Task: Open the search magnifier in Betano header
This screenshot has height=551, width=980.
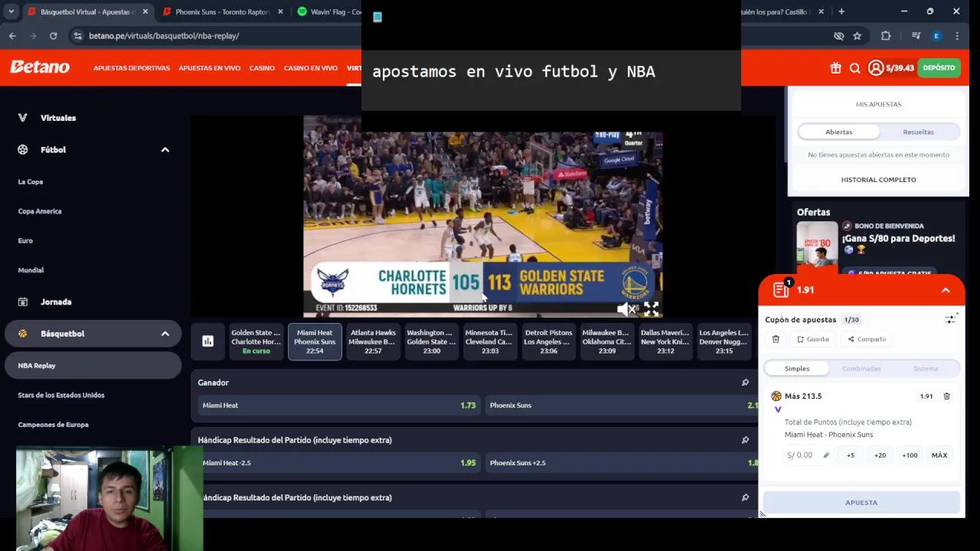Action: pos(855,68)
